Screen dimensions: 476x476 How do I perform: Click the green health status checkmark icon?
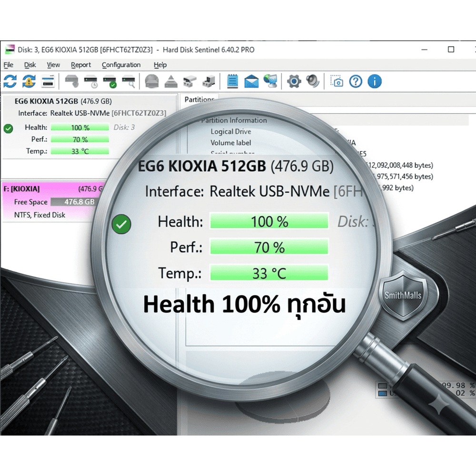(x=9, y=129)
